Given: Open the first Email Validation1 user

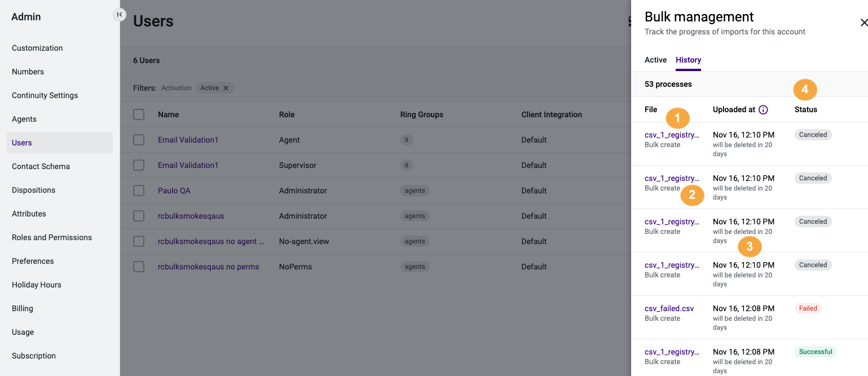Looking at the screenshot, I should pyautogui.click(x=188, y=140).
